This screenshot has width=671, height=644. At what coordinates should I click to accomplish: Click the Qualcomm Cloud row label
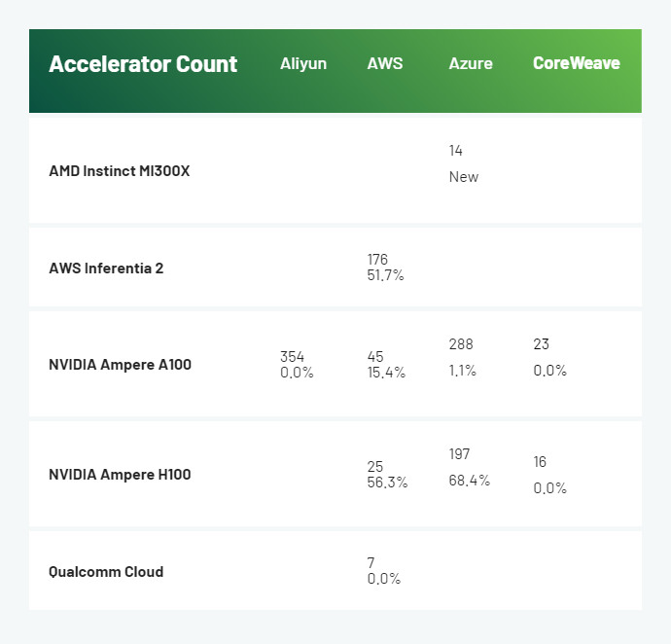(106, 572)
